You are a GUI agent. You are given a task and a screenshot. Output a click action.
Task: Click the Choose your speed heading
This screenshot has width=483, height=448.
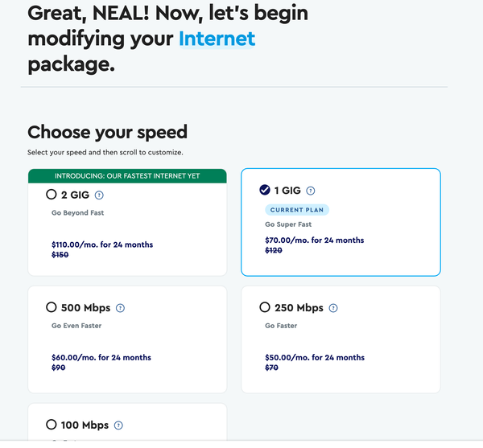tap(108, 132)
